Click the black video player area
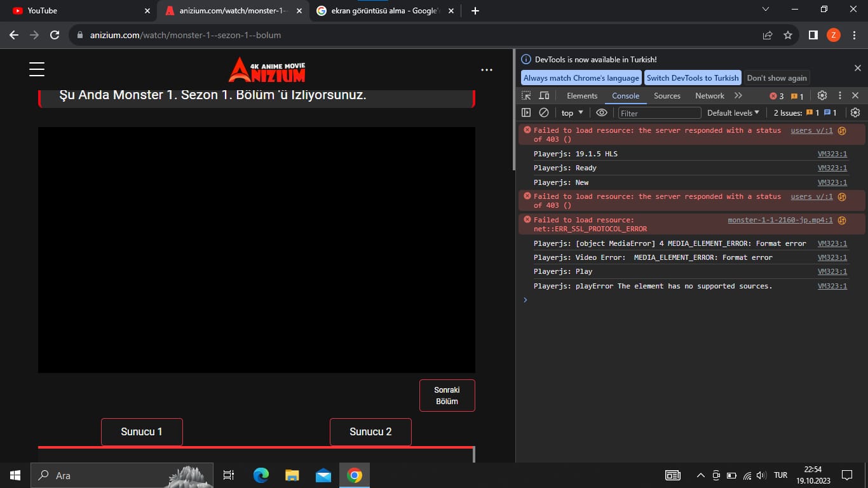 257,250
